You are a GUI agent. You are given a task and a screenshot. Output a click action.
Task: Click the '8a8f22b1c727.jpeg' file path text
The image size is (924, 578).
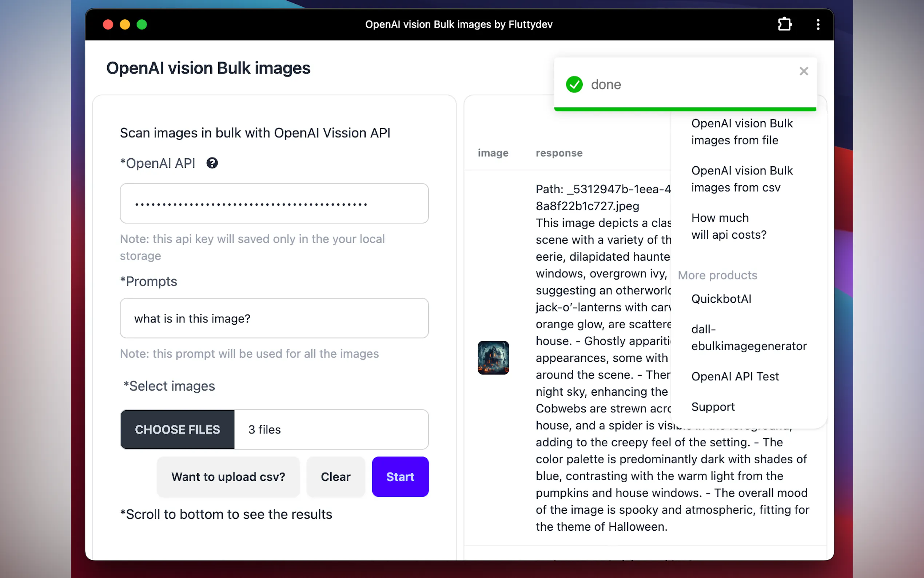pos(587,206)
